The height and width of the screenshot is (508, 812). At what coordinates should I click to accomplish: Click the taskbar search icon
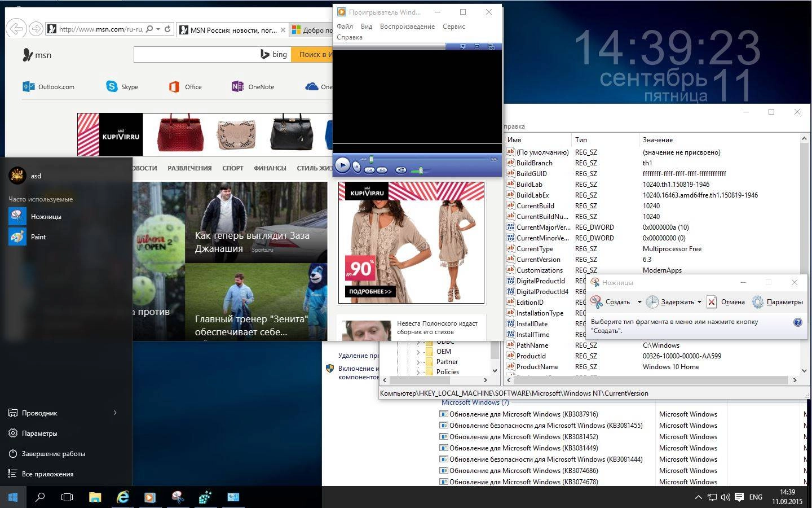[40, 497]
